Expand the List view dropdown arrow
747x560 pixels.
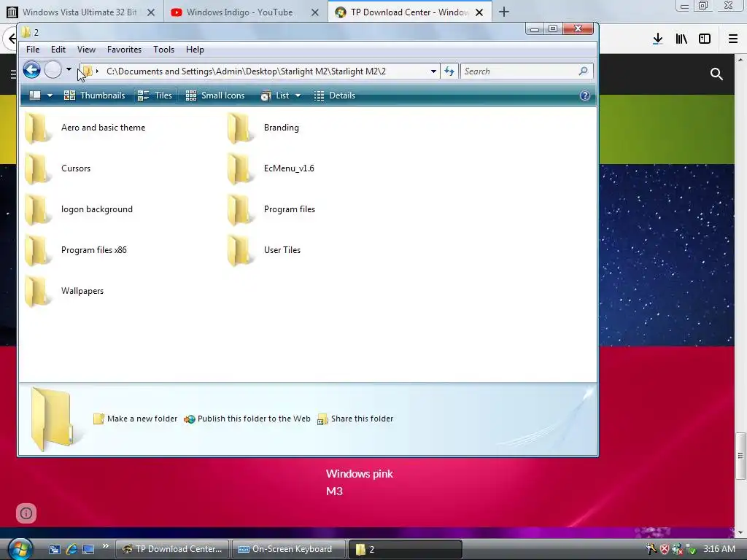(298, 96)
